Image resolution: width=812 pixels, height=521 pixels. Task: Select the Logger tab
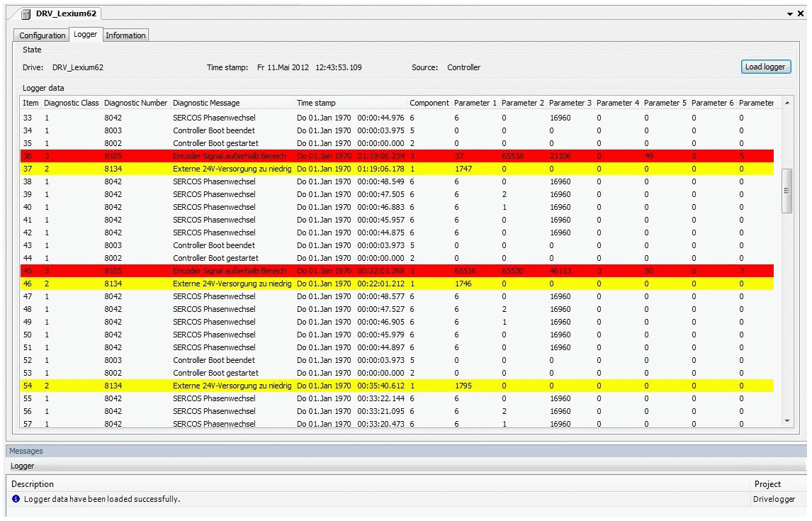tap(85, 35)
